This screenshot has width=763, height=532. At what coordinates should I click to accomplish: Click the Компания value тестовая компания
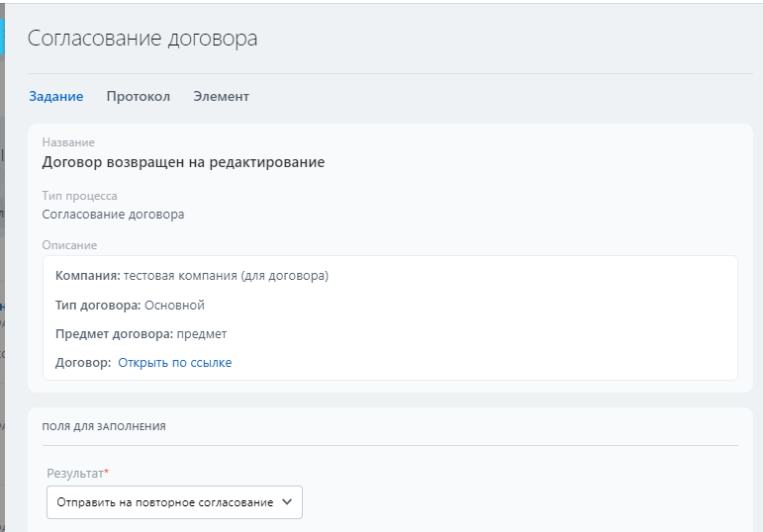[226, 276]
